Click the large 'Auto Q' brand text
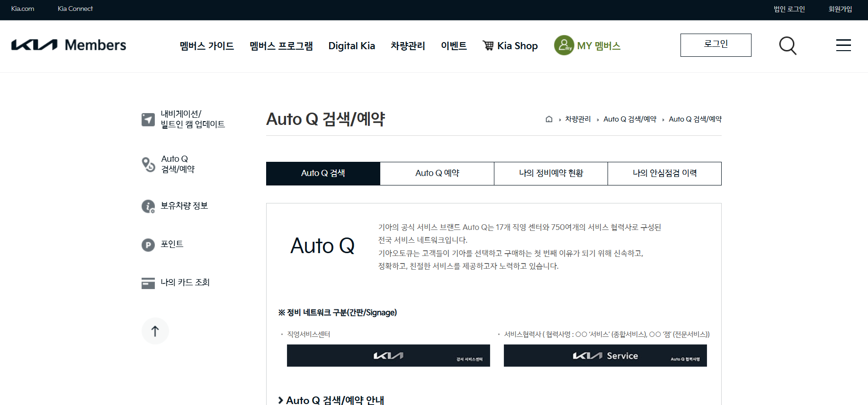Viewport: 868px width, 405px height. 322,246
